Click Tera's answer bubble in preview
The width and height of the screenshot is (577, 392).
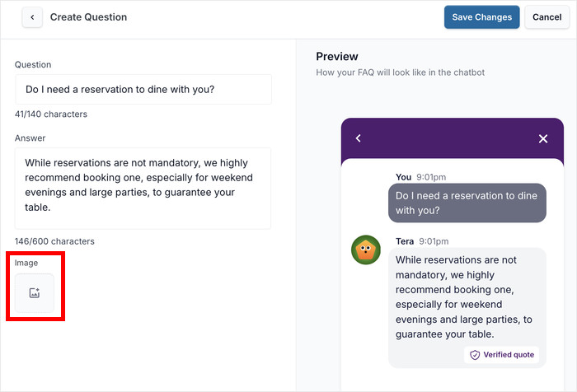466,296
